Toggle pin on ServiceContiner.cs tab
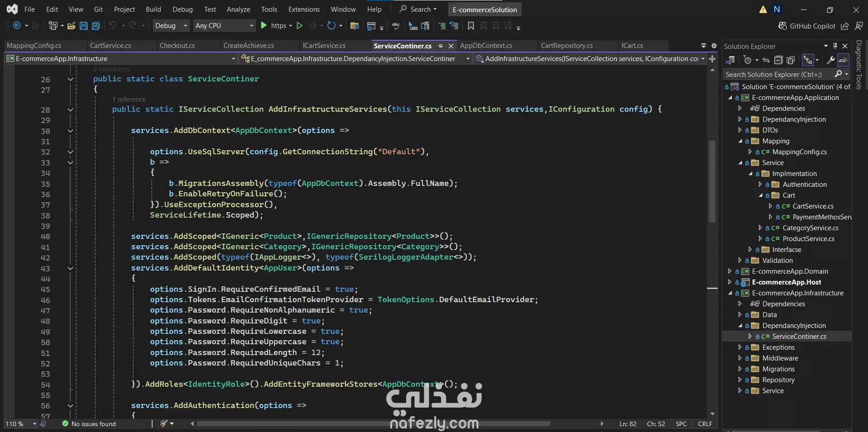Image resolution: width=868 pixels, height=432 pixels. coord(440,46)
